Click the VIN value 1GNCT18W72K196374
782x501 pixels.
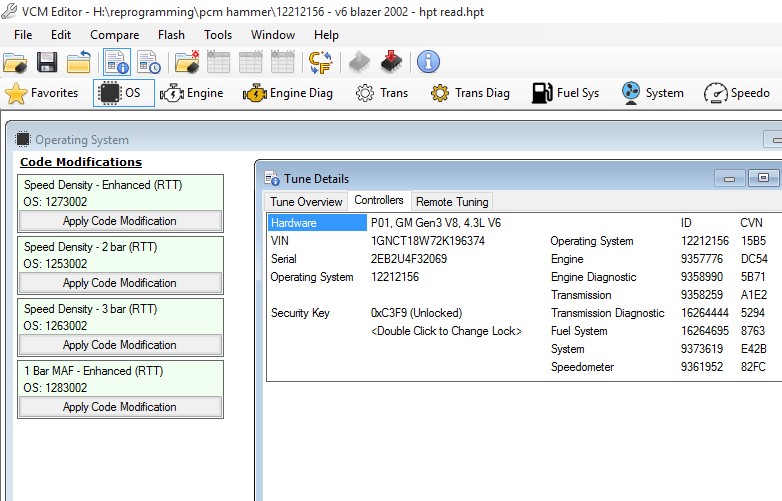click(428, 241)
